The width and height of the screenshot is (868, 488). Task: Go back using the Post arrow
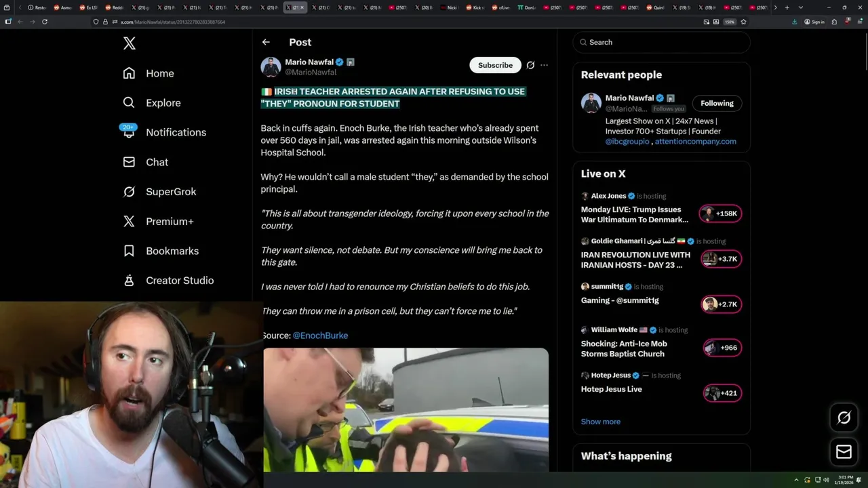(266, 42)
